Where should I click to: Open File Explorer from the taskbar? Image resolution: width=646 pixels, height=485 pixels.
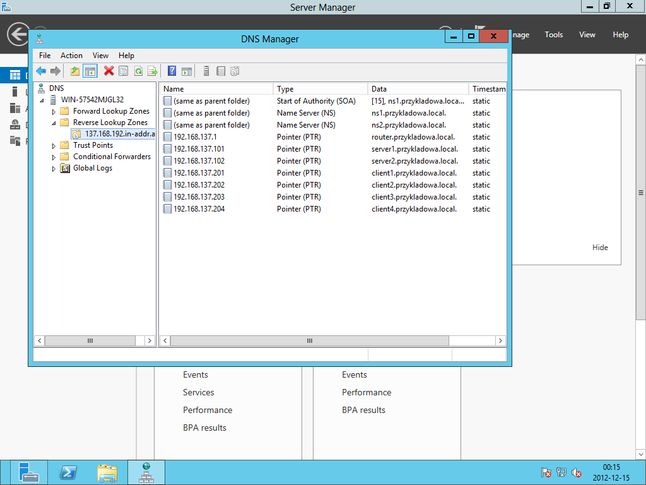(x=107, y=473)
